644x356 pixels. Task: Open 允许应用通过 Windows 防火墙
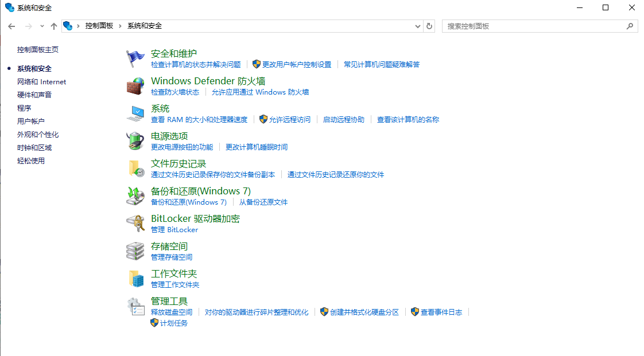260,92
